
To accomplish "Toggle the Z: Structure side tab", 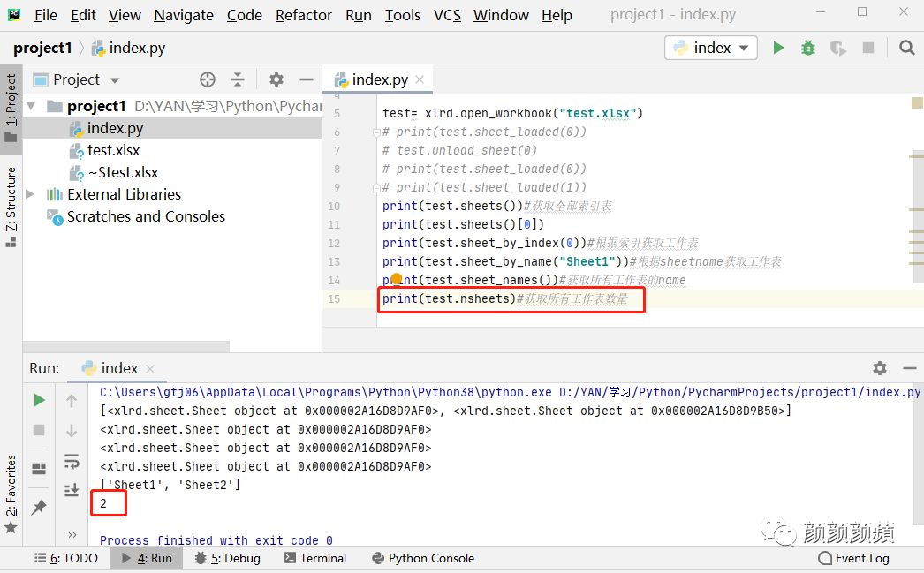I will (x=11, y=207).
